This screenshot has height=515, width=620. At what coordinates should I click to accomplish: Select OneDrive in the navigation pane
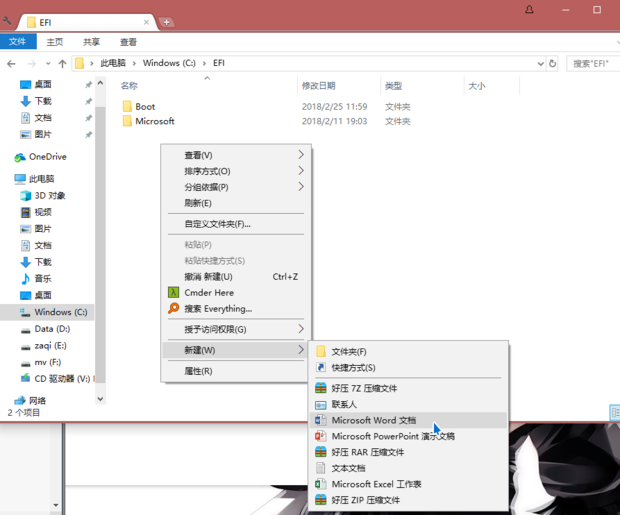[x=40, y=157]
